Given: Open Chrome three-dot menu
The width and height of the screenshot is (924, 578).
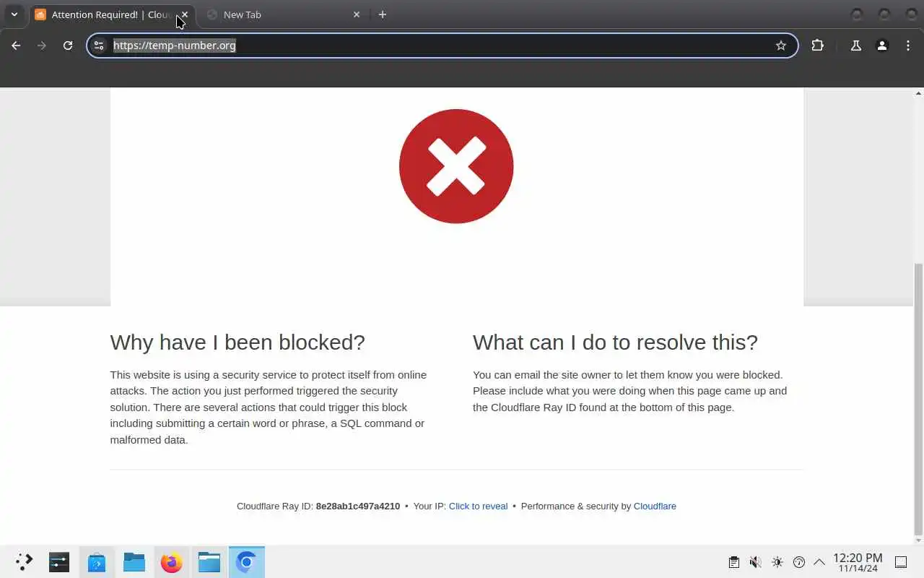Looking at the screenshot, I should pos(907,46).
